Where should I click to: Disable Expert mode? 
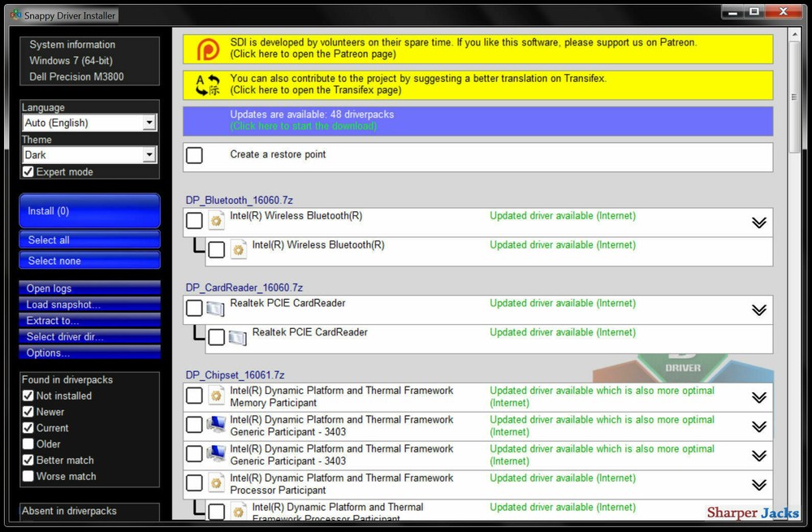pyautogui.click(x=28, y=171)
